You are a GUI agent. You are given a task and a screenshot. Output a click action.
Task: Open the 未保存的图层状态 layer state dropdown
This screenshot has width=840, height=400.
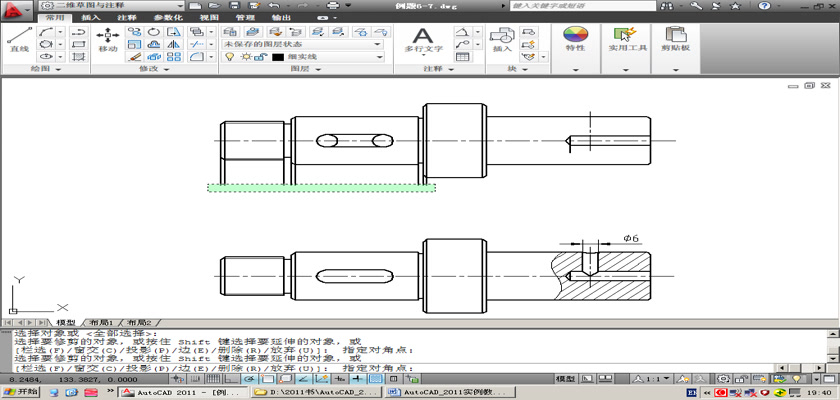point(302,44)
